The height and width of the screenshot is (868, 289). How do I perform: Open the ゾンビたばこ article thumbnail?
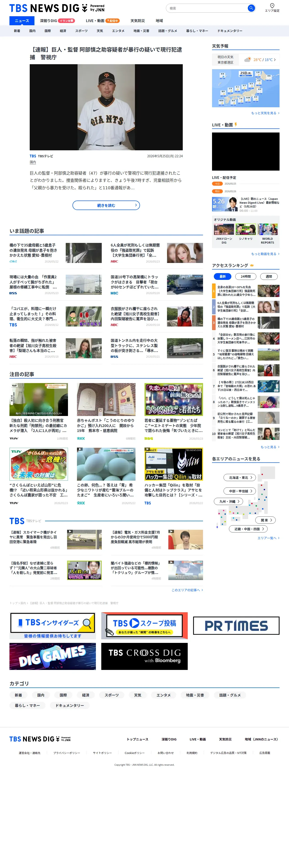click(174, 399)
